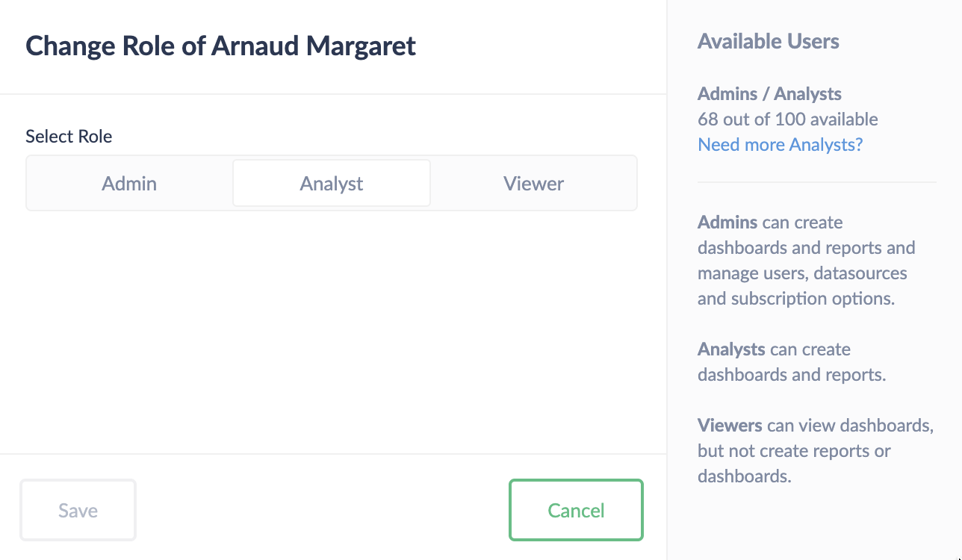Cancel the role change dialog

(x=576, y=510)
